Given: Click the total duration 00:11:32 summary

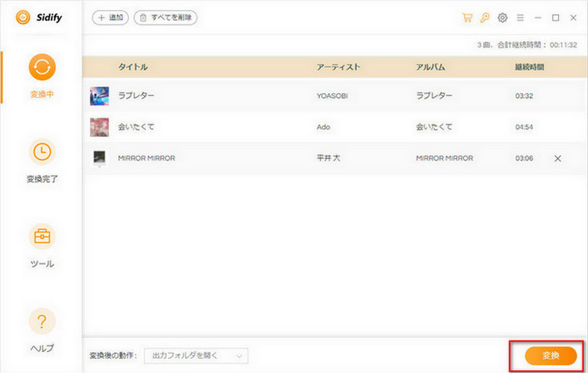Looking at the screenshot, I should [527, 45].
